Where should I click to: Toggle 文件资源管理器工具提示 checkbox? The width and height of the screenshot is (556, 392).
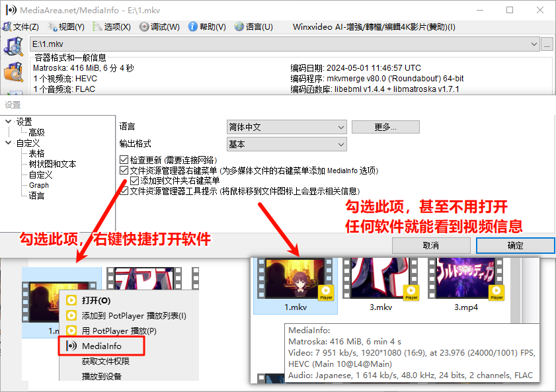click(124, 191)
